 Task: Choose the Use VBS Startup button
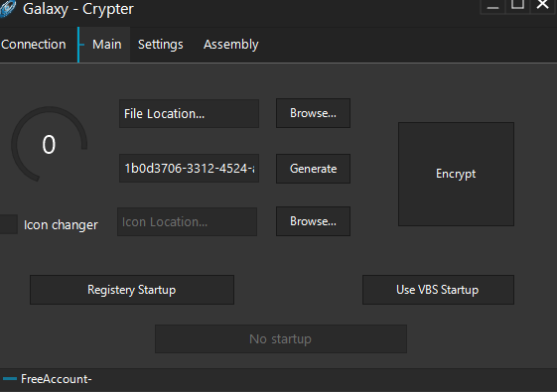438,290
